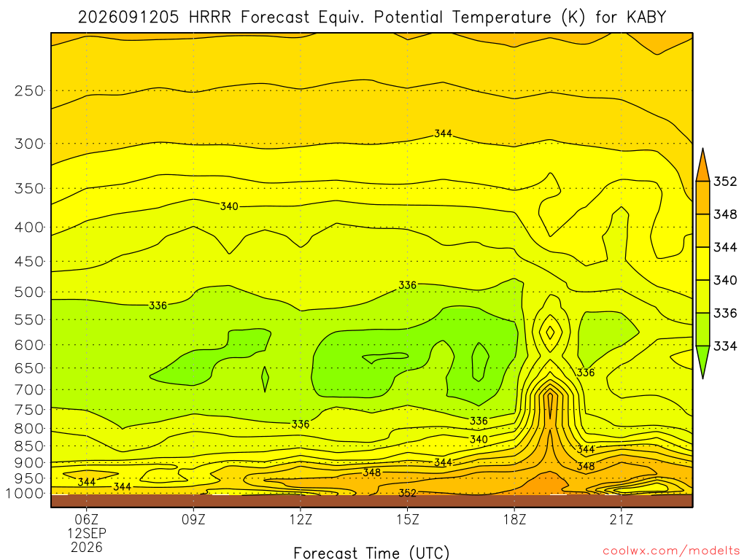This screenshot has height=560, width=747.
Task: Click the 348 colorbar value label
Action: coord(724,214)
